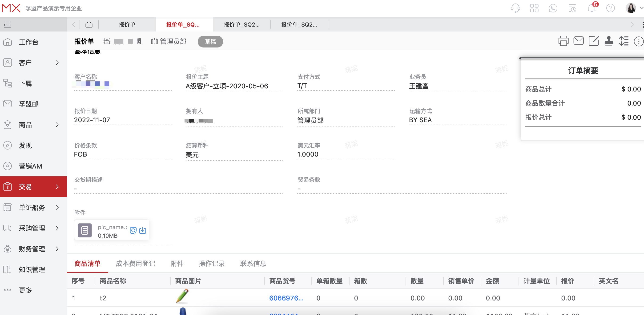Click the line spacing layout icon
The image size is (644, 315).
624,41
